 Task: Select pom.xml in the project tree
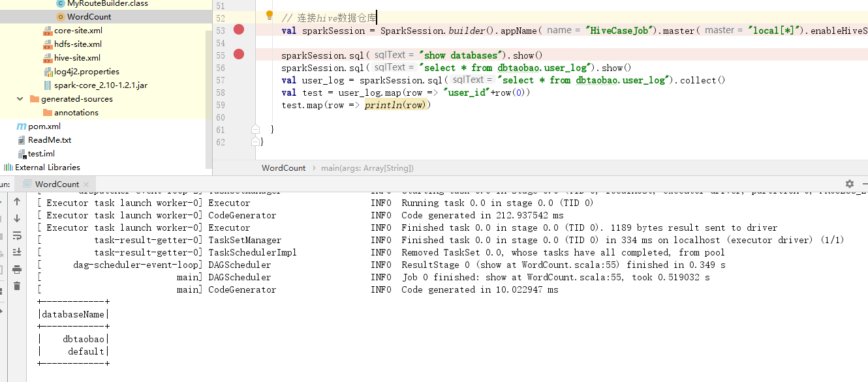click(x=44, y=126)
